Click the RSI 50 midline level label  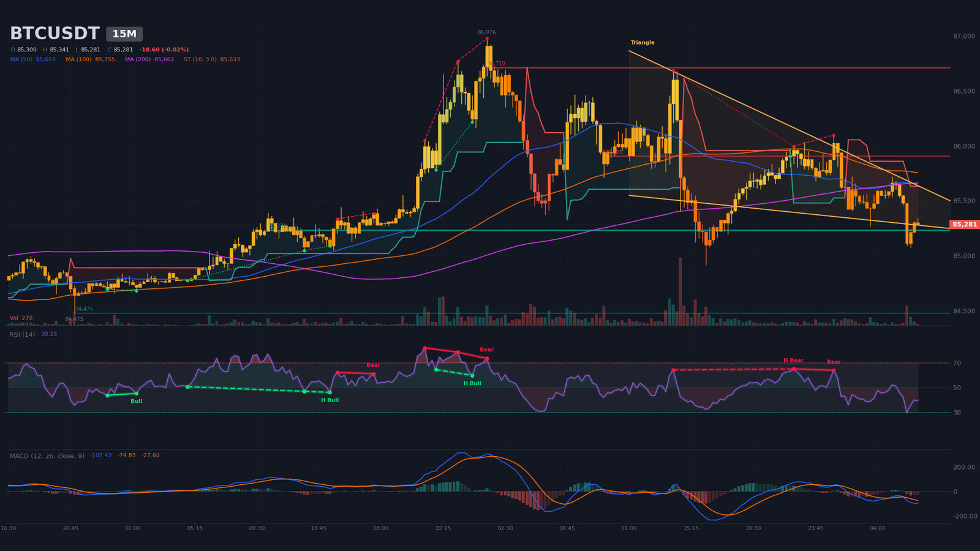pos(957,388)
